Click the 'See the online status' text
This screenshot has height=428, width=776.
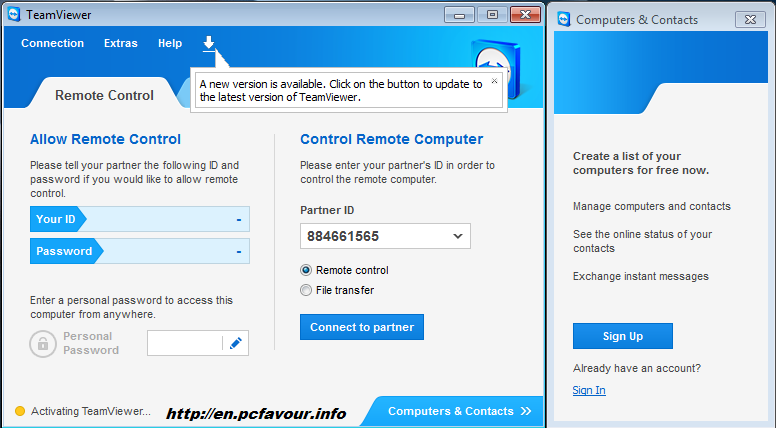click(642, 241)
